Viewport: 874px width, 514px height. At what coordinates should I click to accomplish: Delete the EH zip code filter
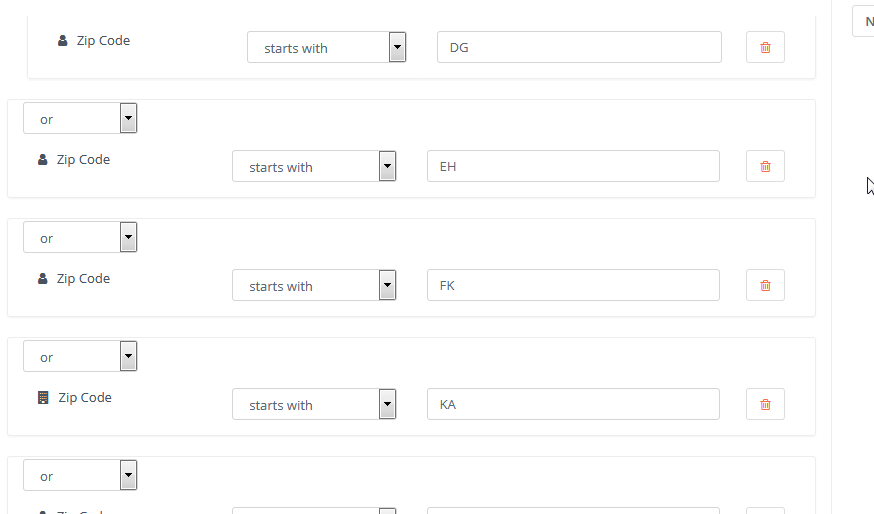[x=765, y=166]
